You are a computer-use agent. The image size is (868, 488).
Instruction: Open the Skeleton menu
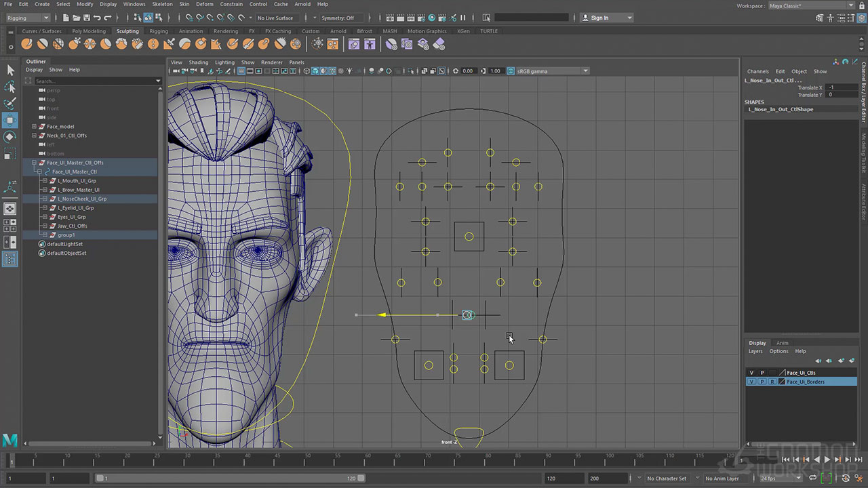point(162,4)
